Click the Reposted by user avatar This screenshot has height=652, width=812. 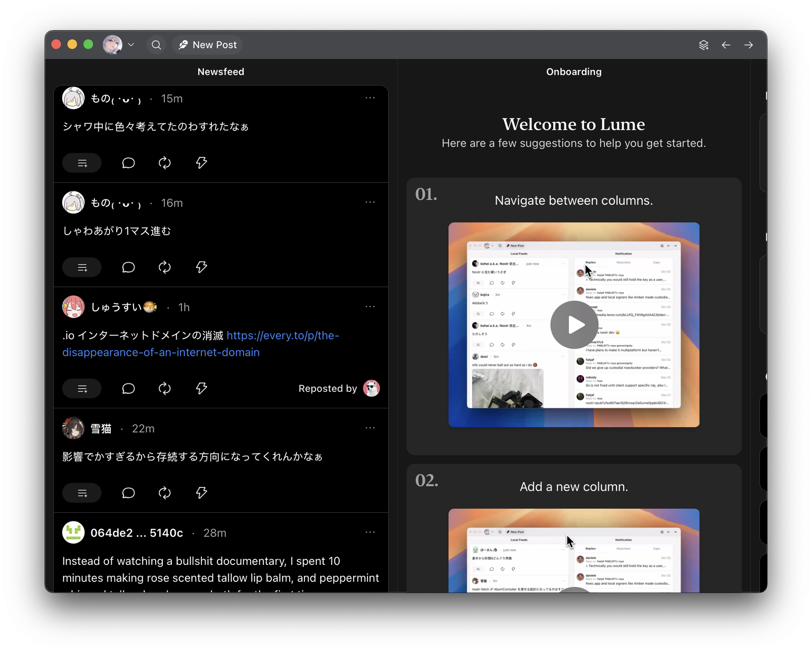point(371,388)
